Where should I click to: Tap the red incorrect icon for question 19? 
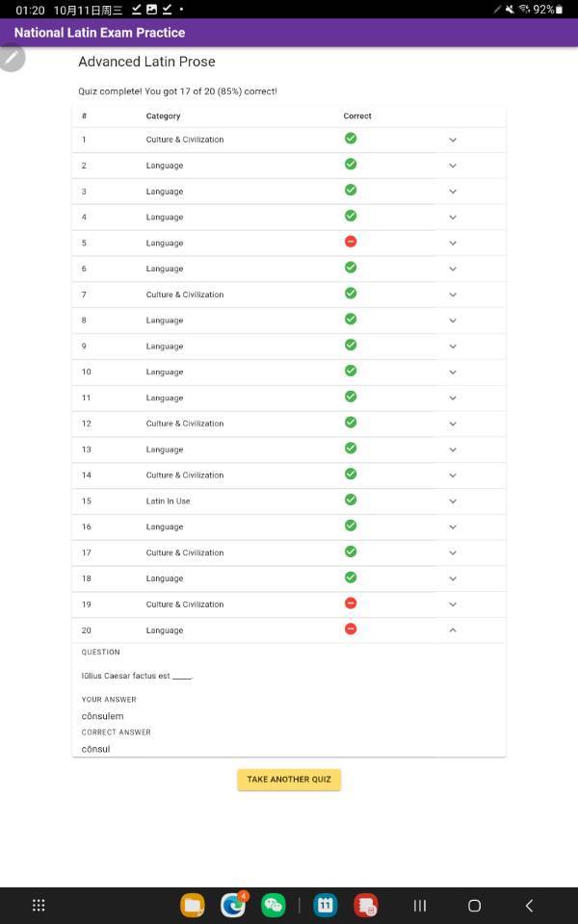(351, 603)
